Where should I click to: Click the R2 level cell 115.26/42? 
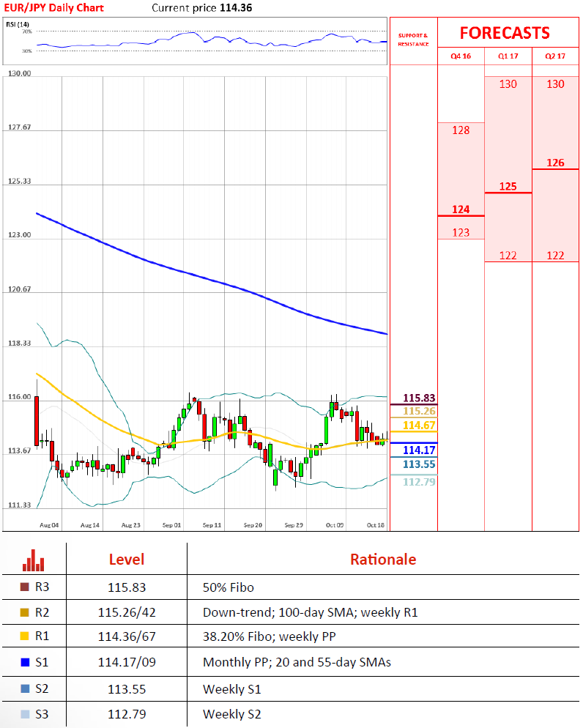pos(127,613)
